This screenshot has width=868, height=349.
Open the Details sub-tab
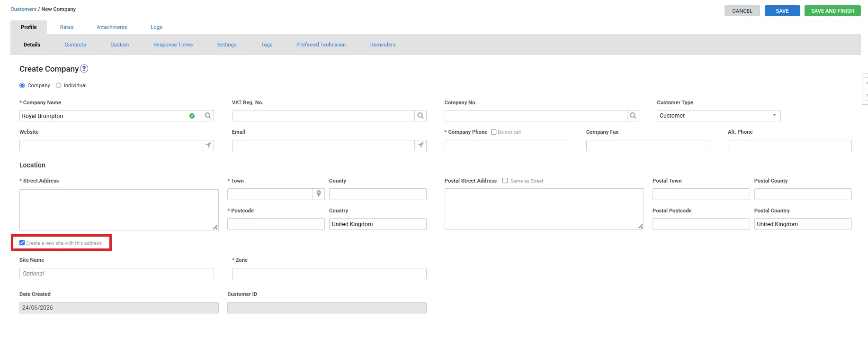coord(32,45)
